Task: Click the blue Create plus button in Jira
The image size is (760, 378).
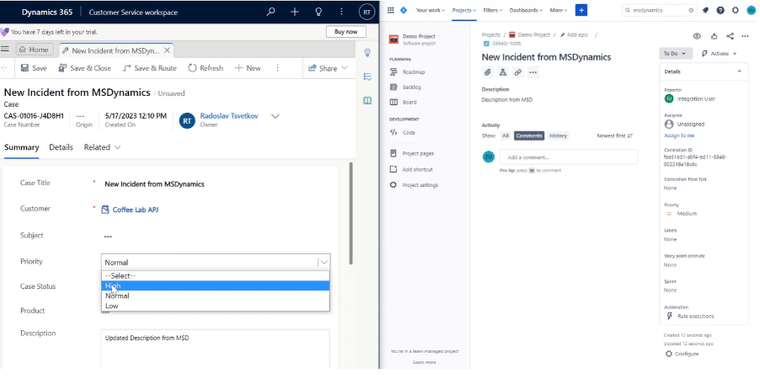Action: click(x=581, y=10)
